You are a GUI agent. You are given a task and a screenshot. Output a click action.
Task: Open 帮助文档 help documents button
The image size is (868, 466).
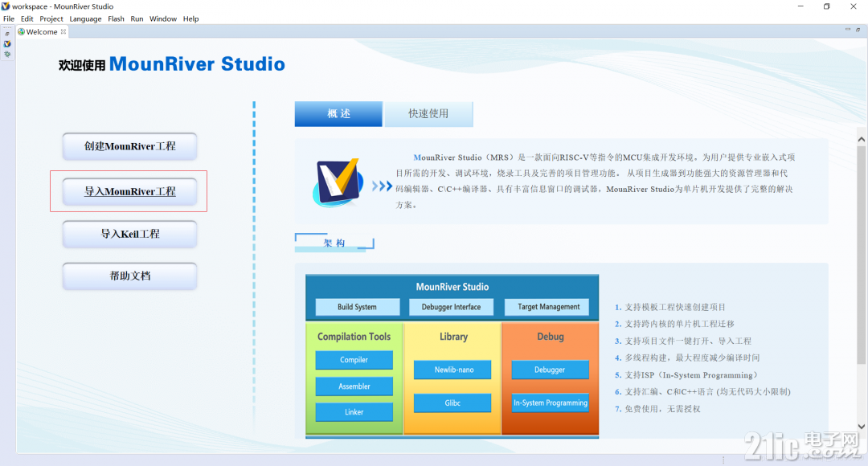click(x=129, y=276)
